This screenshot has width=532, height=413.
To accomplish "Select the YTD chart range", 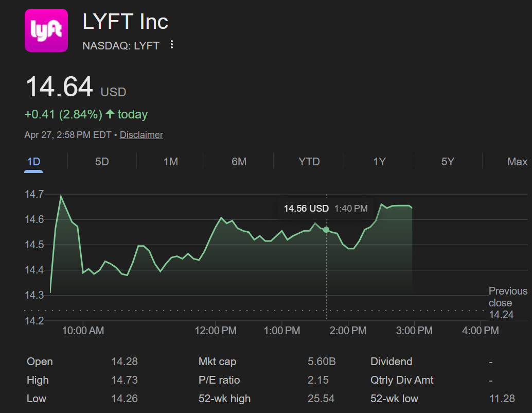I will tap(309, 162).
